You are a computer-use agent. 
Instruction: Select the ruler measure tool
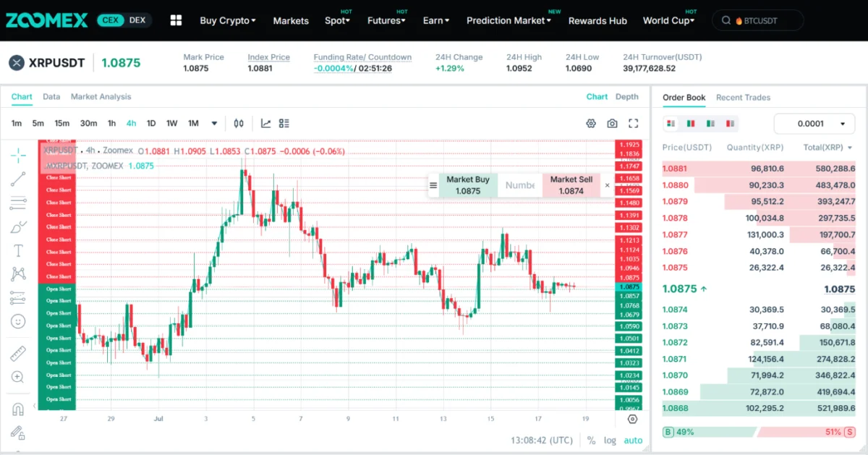(18, 354)
